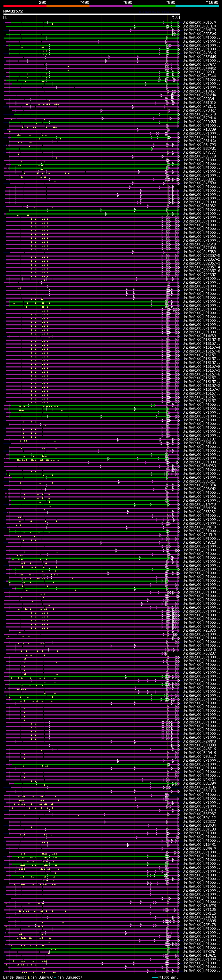The image size is (222, 980).
Task: Follow the UniRef100_B6QHD1 link
Action: click(199, 179)
